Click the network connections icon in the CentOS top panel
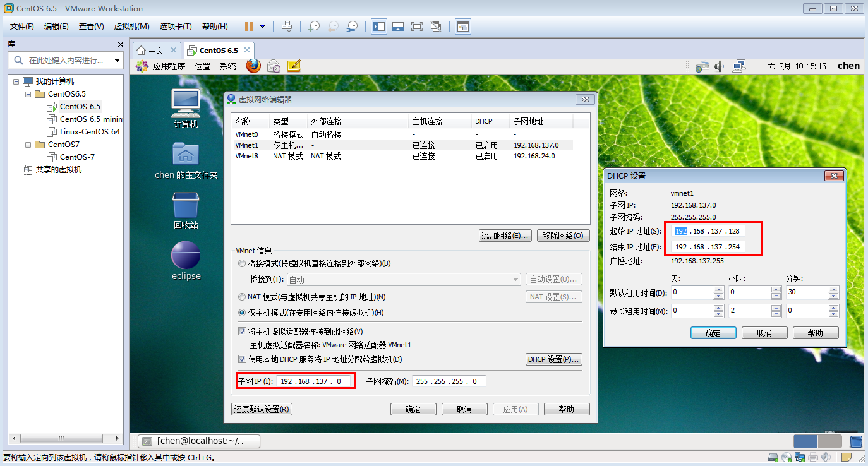868x466 pixels. (x=739, y=66)
